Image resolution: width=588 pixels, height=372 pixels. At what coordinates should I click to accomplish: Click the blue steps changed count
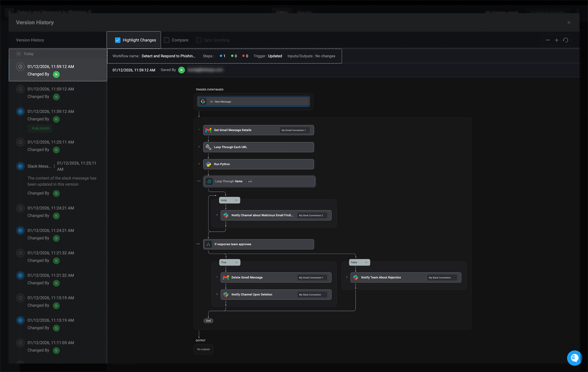coord(223,56)
